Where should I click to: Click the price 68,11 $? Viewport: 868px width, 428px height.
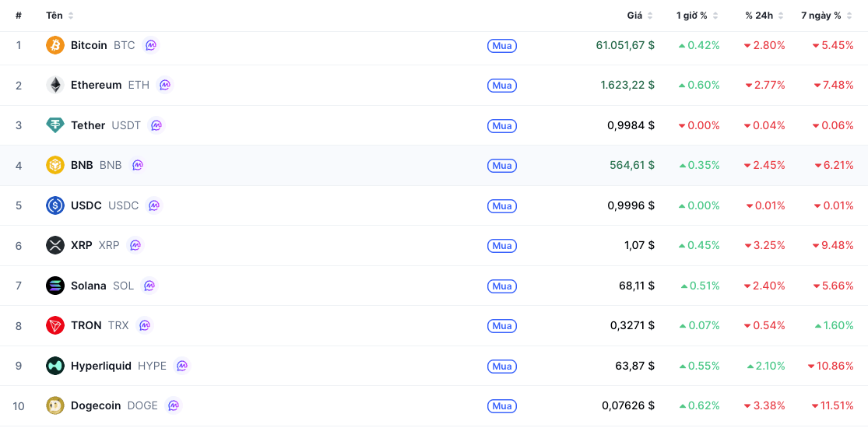pyautogui.click(x=637, y=286)
